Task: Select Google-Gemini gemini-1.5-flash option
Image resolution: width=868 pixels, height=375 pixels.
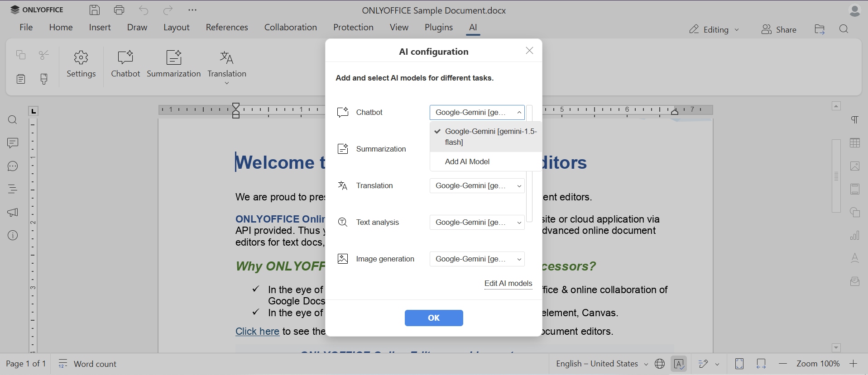Action: (x=486, y=137)
